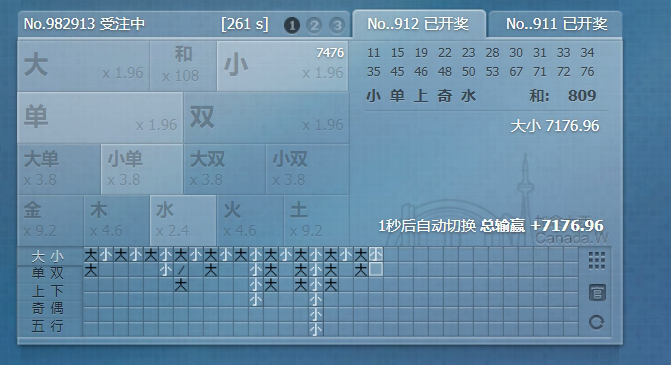The width and height of the screenshot is (671, 365).
Task: Bet on 大 x 1.96
Action: pyautogui.click(x=83, y=66)
